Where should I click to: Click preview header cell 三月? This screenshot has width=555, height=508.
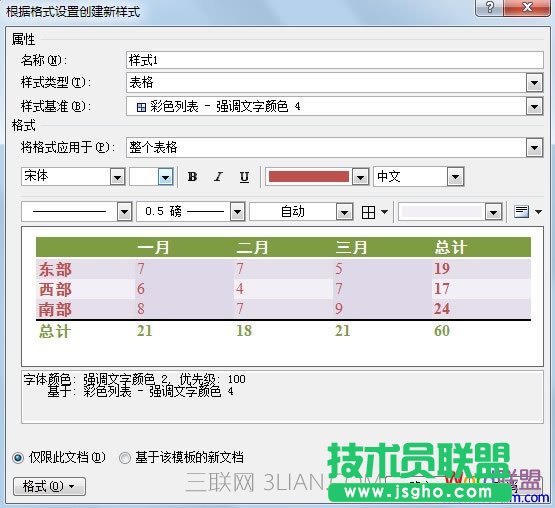coord(351,247)
